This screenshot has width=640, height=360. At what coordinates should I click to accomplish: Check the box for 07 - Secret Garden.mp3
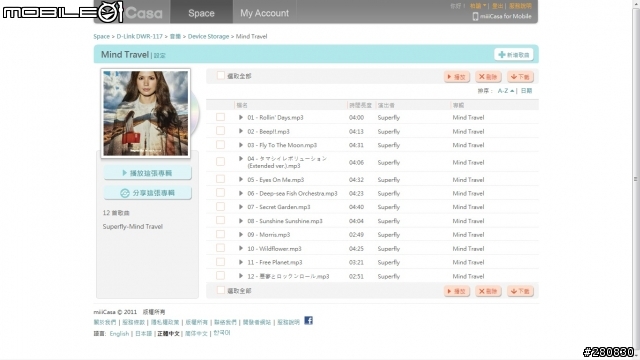pyautogui.click(x=220, y=207)
